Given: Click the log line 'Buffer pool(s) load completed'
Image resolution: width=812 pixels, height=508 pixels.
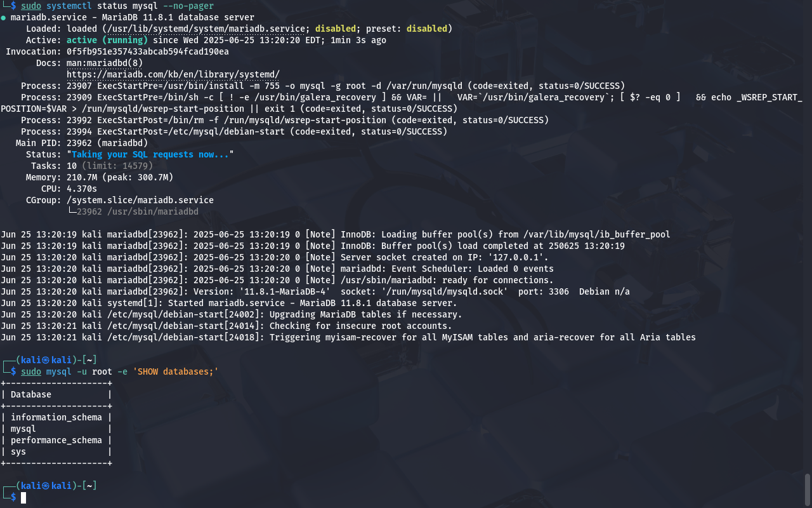Looking at the screenshot, I should [x=313, y=246].
